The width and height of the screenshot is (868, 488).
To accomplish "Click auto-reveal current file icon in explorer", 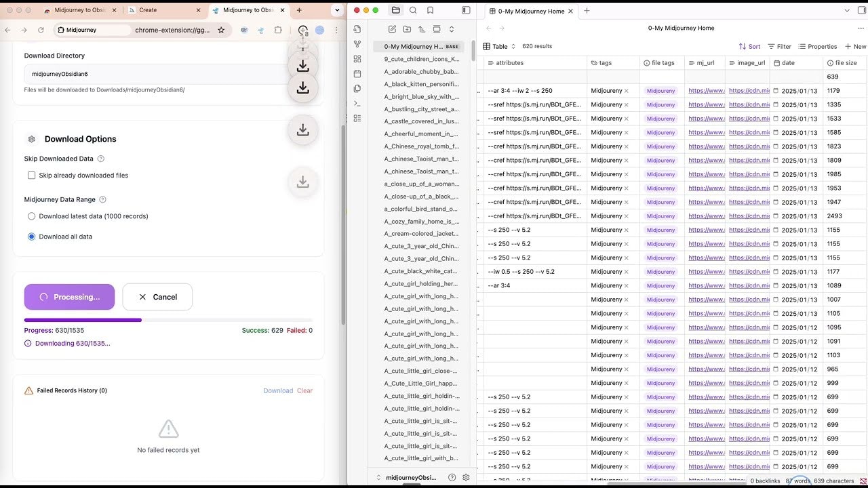I will [437, 29].
